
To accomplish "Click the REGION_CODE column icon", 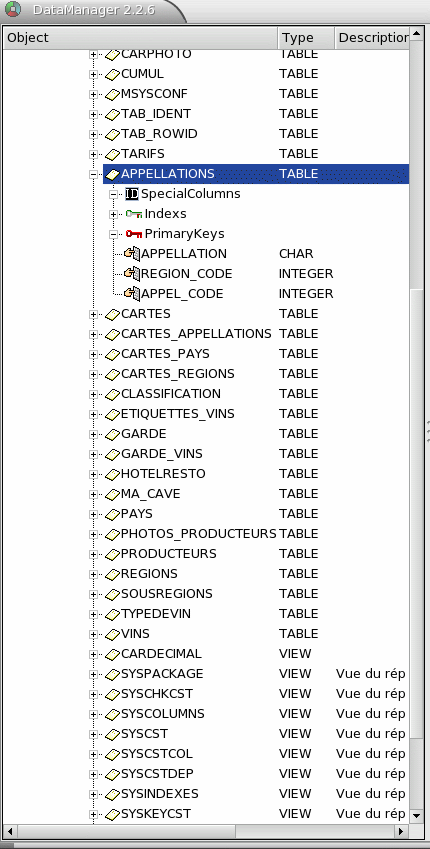I will (132, 273).
